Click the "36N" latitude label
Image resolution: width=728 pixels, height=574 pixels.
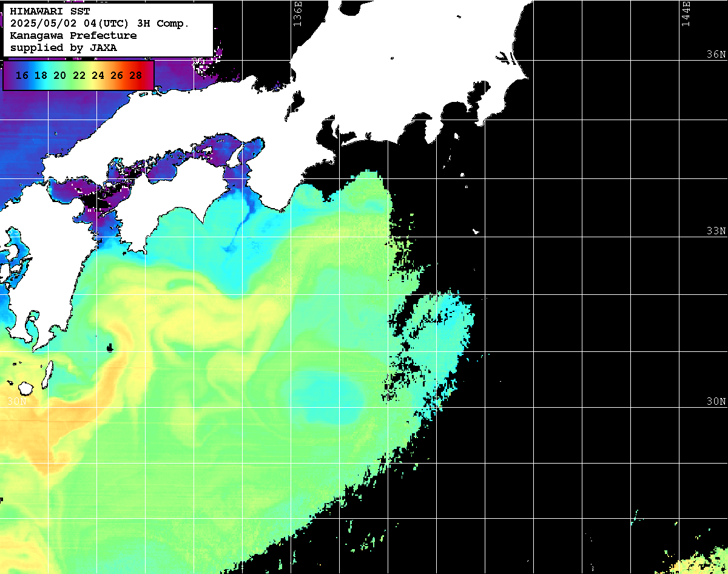pyautogui.click(x=716, y=55)
